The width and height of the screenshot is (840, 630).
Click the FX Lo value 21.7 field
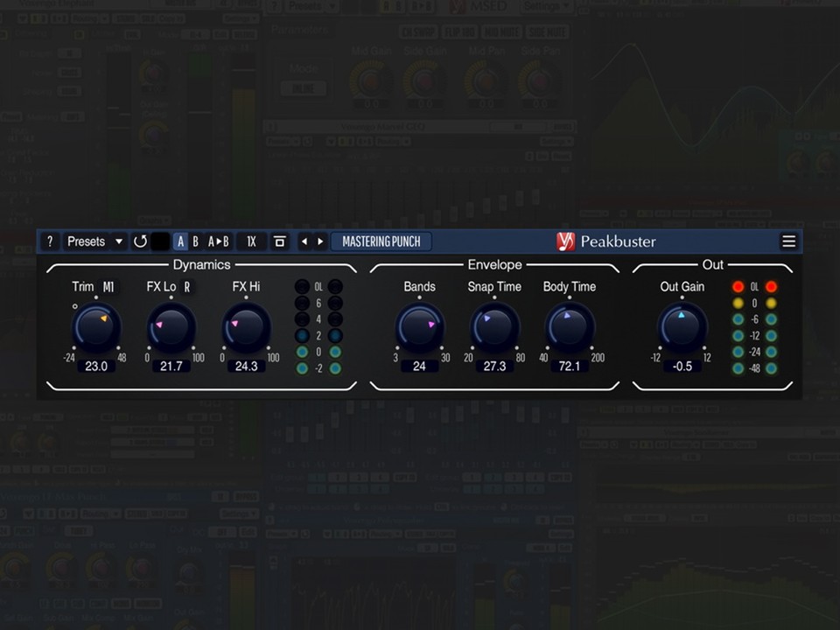171,367
